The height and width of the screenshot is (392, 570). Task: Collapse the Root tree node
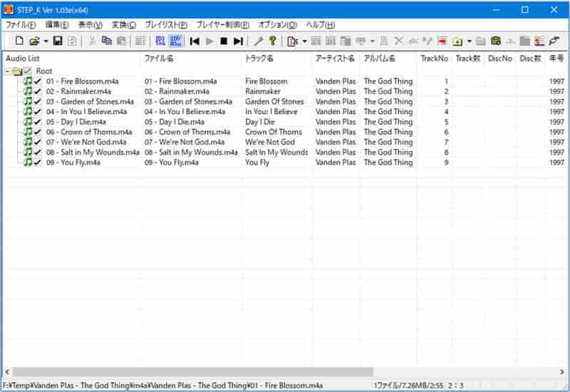pos(7,71)
